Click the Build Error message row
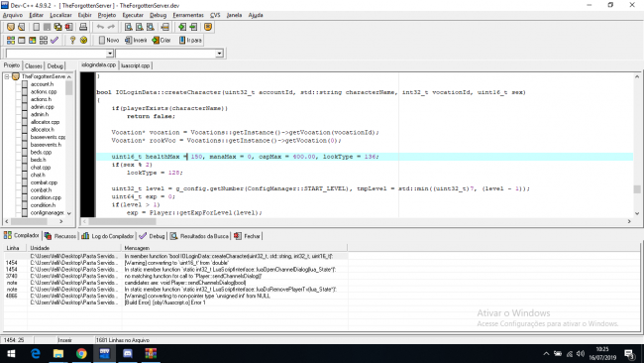Screen dimensions: 644x363 click(x=175, y=302)
